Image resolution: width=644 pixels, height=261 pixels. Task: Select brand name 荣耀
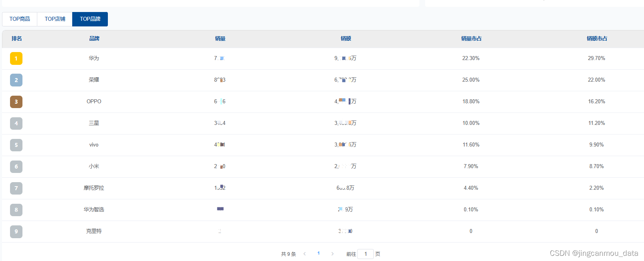94,80
